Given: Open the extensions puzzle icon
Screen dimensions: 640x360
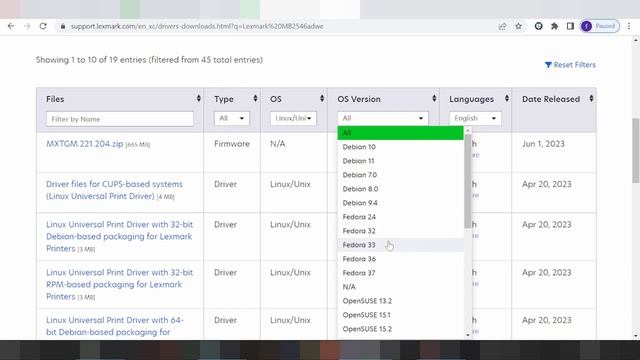Looking at the screenshot, I should point(554,26).
